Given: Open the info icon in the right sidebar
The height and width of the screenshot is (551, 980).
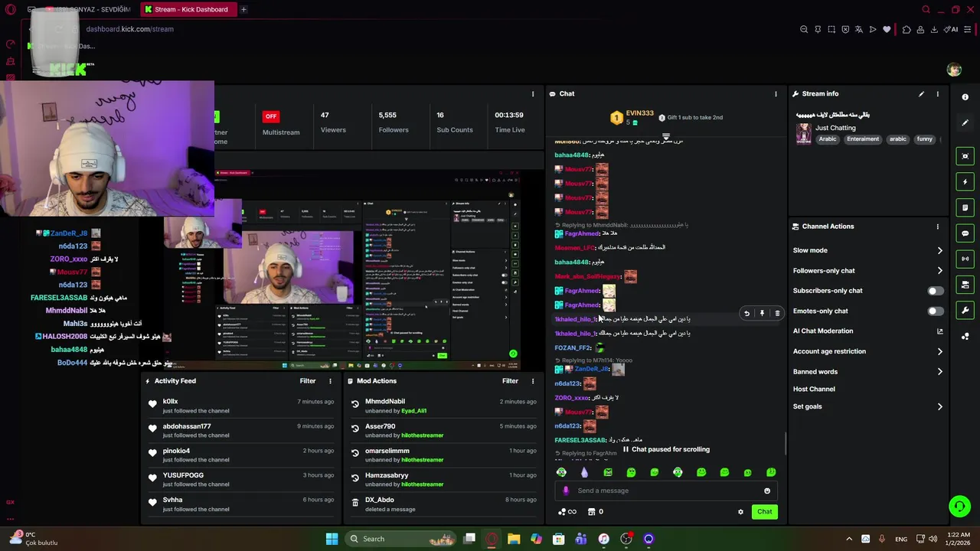Looking at the screenshot, I should tap(965, 97).
